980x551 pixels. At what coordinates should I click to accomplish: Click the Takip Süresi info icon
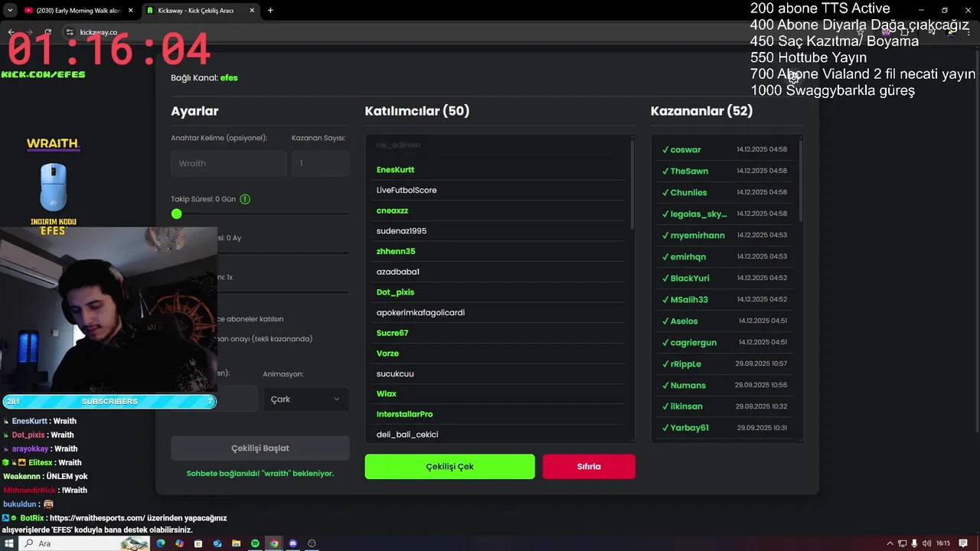245,199
